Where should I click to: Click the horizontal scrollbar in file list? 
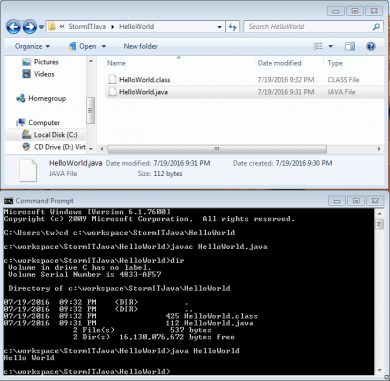click(217, 149)
